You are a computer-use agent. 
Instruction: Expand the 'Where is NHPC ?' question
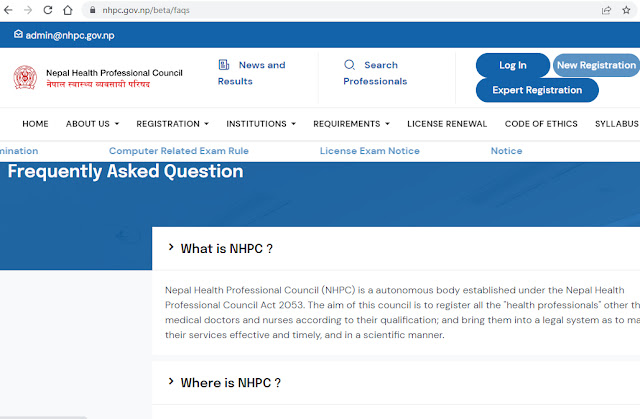396,383
